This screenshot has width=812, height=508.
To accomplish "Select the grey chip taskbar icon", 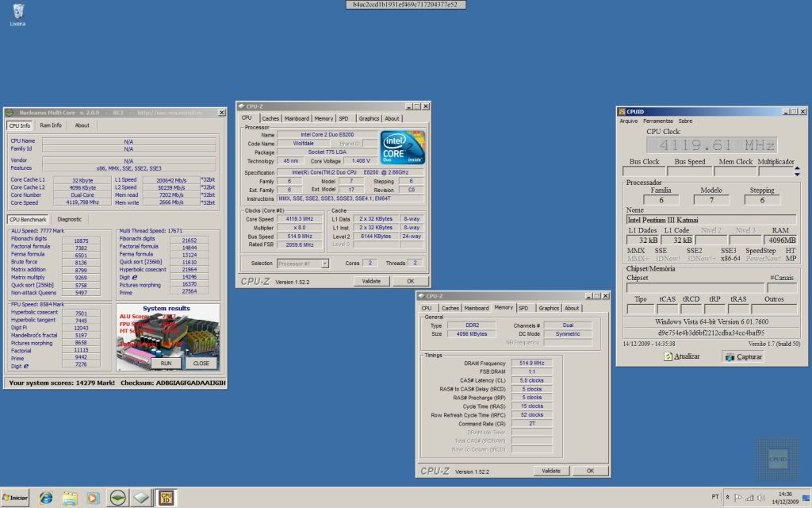I will (x=141, y=498).
